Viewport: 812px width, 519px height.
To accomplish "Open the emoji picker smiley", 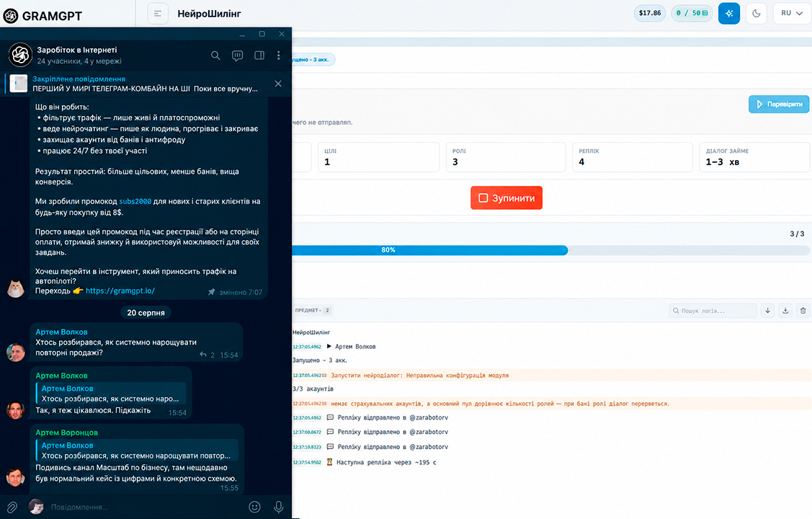I will [x=254, y=507].
